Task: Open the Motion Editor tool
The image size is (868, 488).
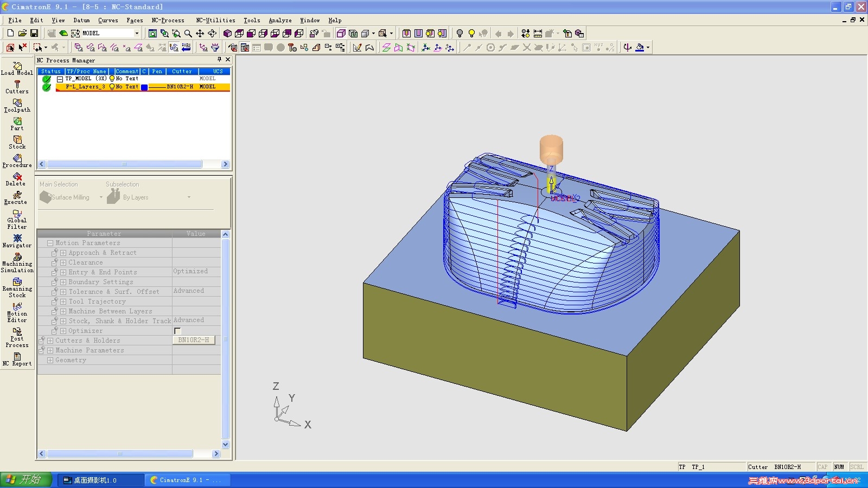Action: [x=17, y=312]
